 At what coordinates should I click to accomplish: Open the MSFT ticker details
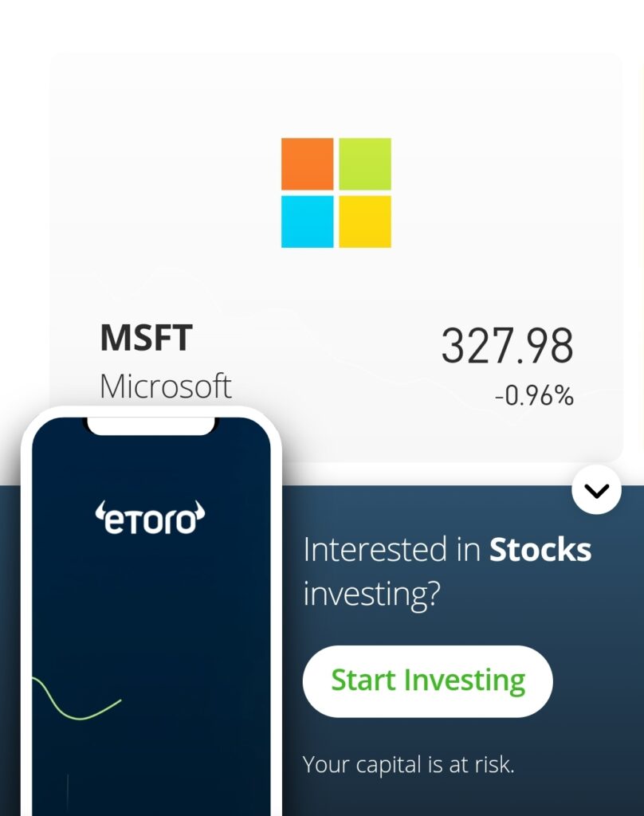pyautogui.click(x=145, y=337)
